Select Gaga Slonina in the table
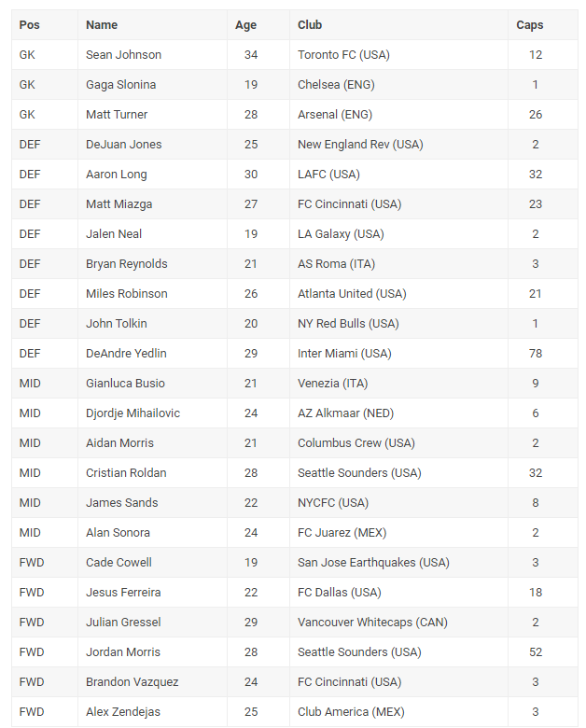This screenshot has width=586, height=728. point(120,85)
